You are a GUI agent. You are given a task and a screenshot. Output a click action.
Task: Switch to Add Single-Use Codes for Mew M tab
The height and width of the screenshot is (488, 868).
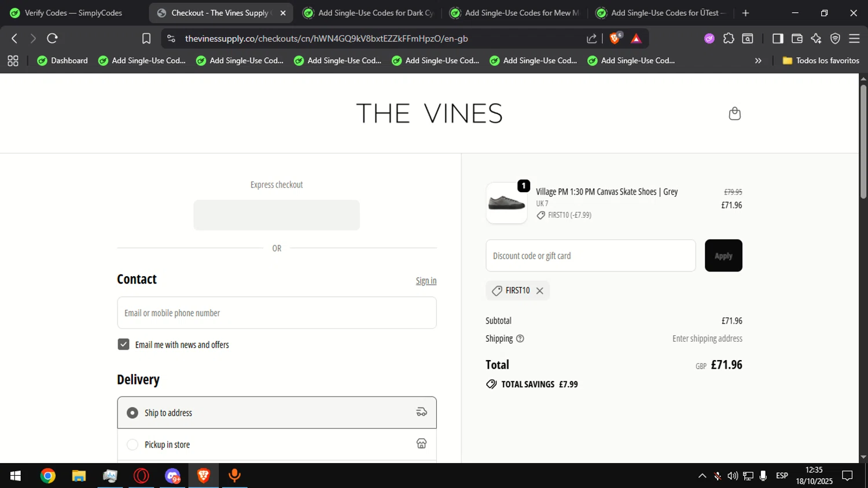tap(516, 13)
